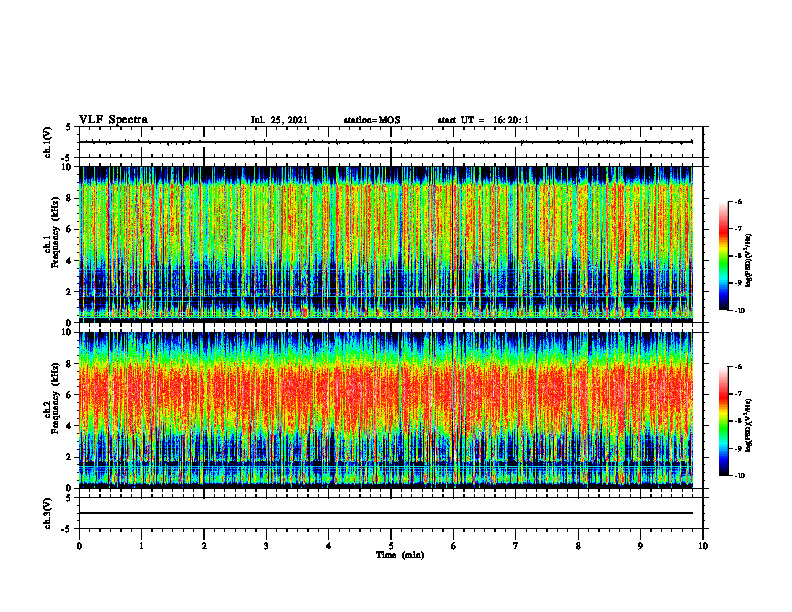Click the "-6" tick on ch.1 color bar
Screen dimensions: 792x612
tap(738, 201)
